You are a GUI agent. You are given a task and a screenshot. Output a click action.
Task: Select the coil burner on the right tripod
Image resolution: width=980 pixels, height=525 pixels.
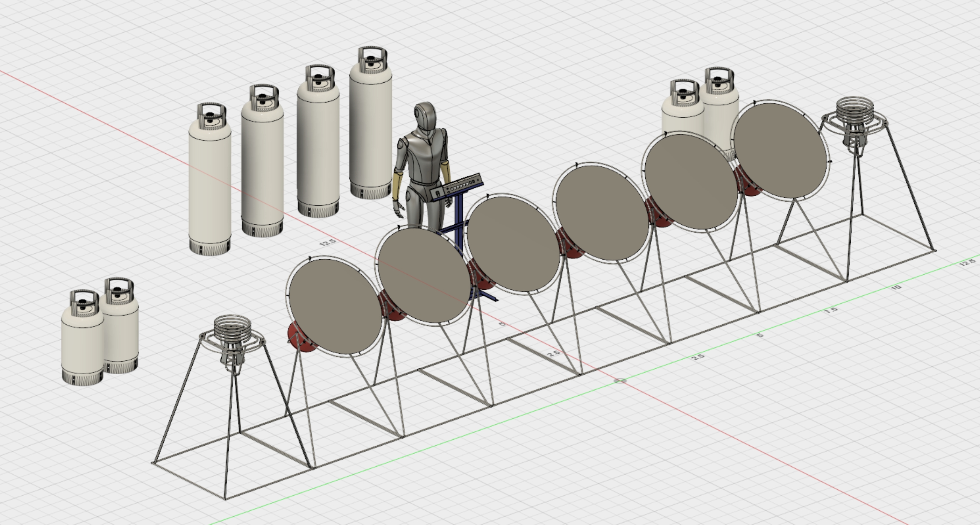click(855, 111)
